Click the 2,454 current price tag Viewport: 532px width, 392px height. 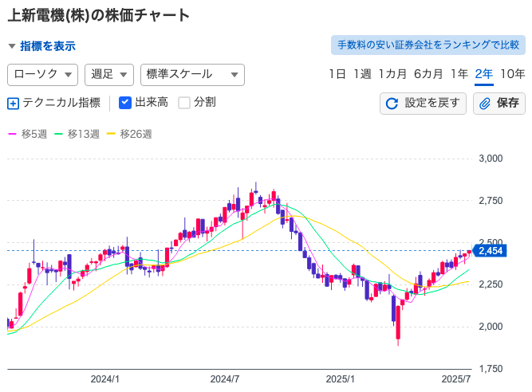click(490, 251)
